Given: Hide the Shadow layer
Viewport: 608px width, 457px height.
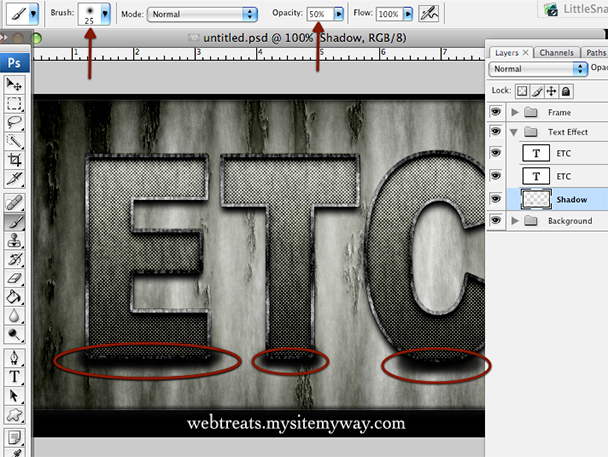Looking at the screenshot, I should tap(496, 199).
